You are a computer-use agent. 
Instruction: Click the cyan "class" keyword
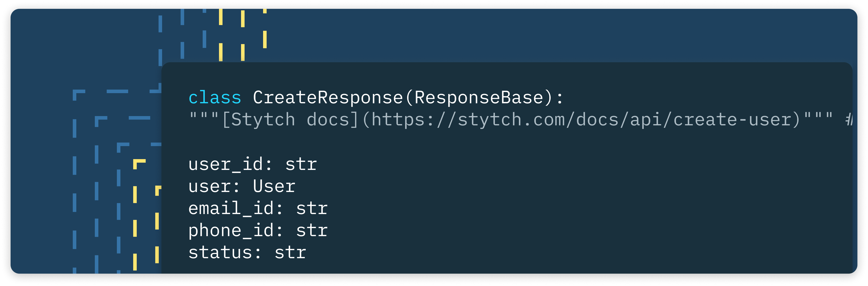(215, 98)
